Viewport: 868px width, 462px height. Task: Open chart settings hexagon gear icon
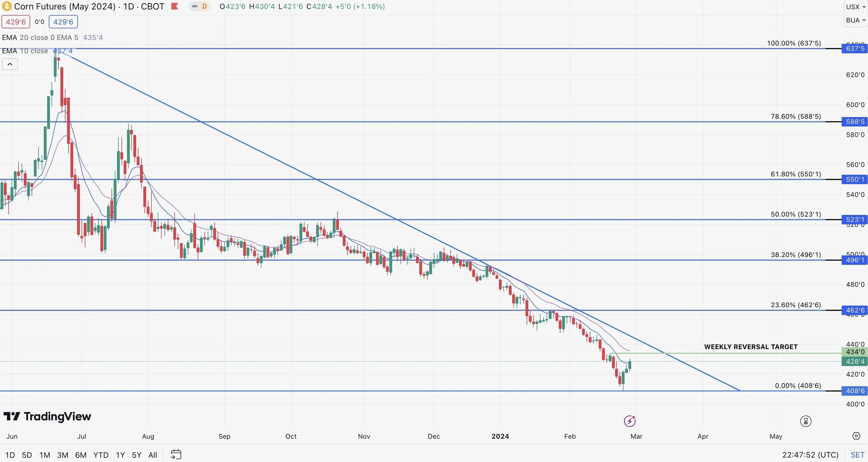[x=856, y=436]
